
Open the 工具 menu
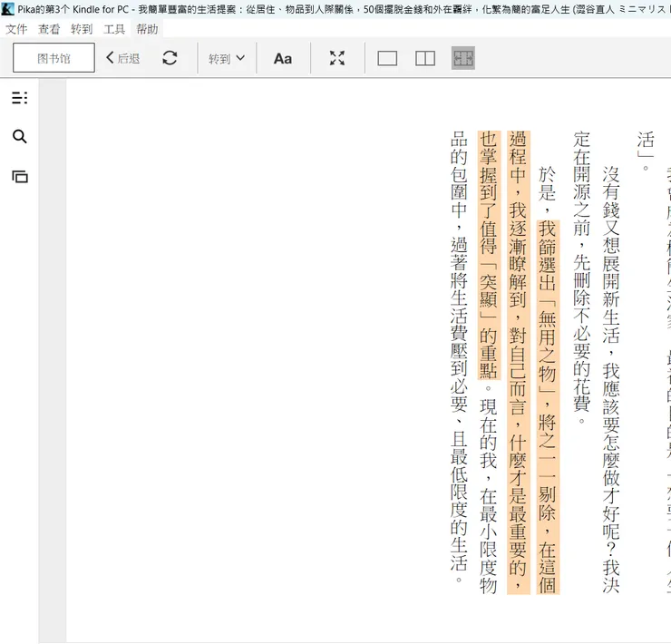[114, 29]
